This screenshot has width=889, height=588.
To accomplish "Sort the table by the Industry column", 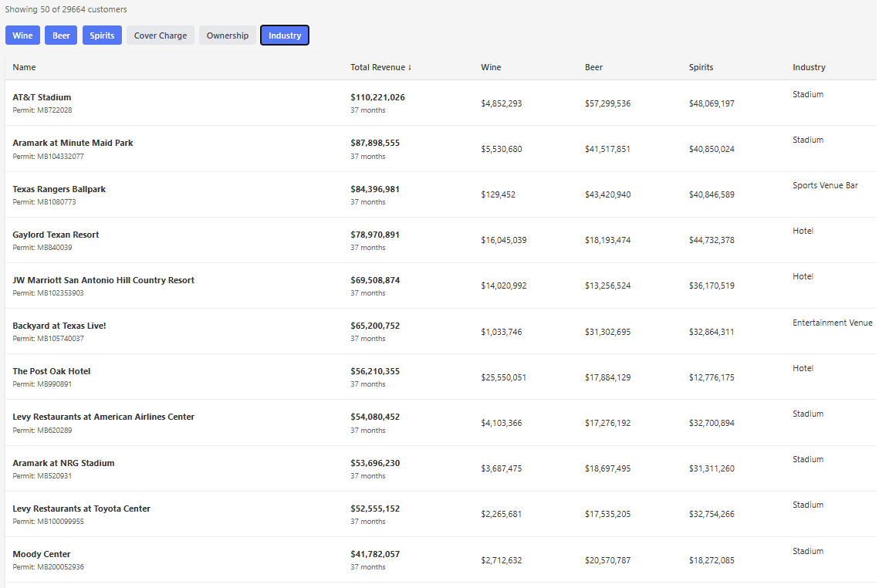I will pos(809,67).
